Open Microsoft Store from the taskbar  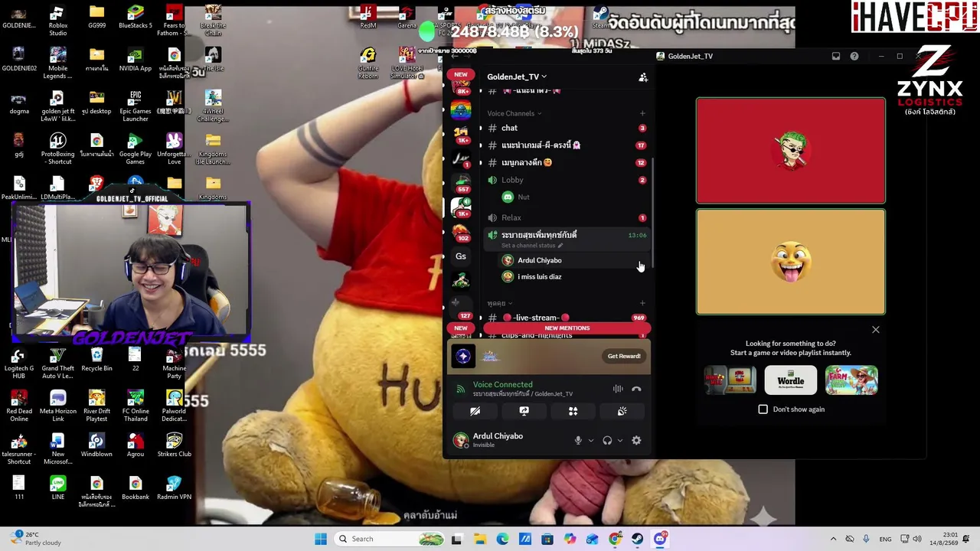[547, 539]
